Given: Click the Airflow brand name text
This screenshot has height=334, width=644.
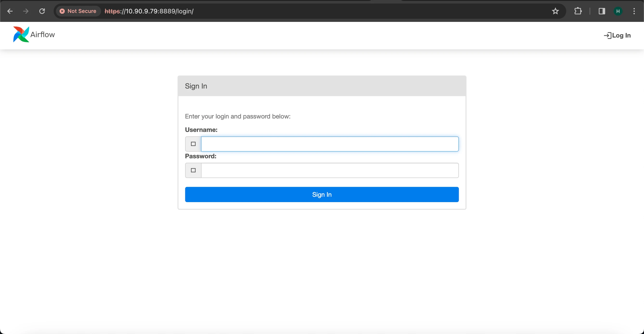Looking at the screenshot, I should (43, 34).
